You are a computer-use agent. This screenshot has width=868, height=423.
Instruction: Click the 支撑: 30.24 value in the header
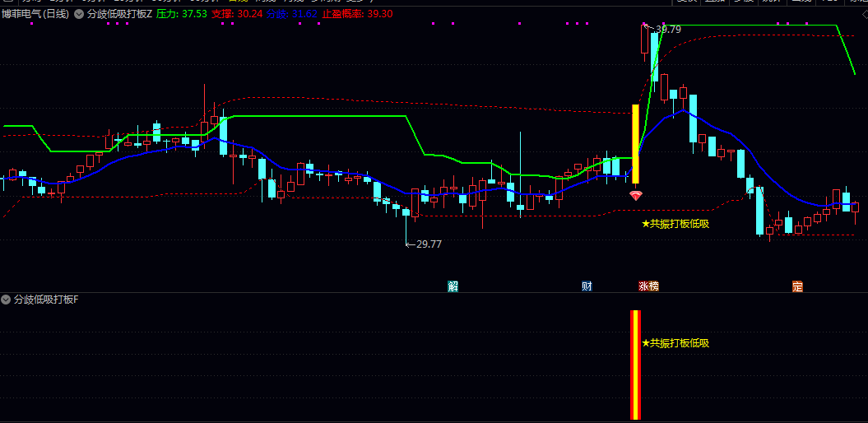pyautogui.click(x=238, y=14)
